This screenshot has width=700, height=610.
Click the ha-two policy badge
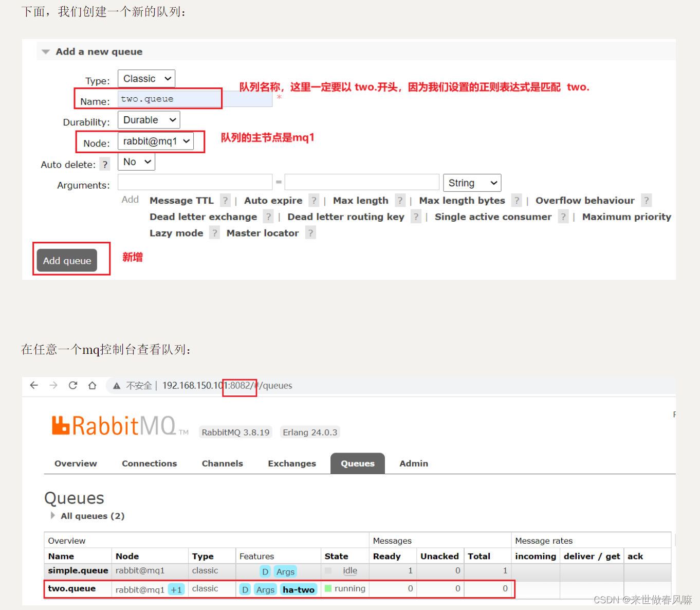(299, 589)
